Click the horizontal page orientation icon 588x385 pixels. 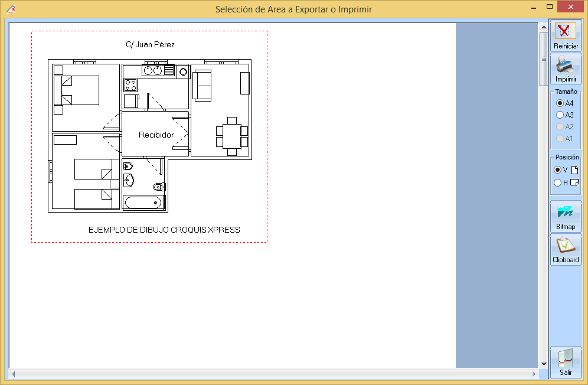click(x=574, y=183)
